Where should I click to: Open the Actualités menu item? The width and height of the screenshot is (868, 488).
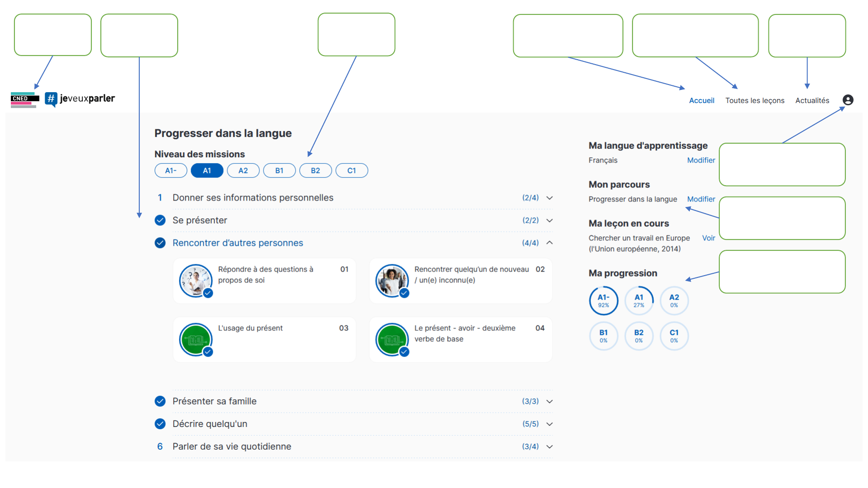click(812, 100)
